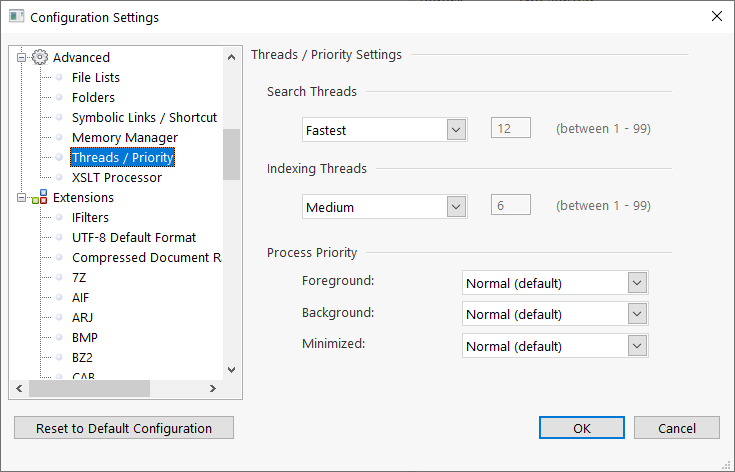Select the ARJ extension item
The height and width of the screenshot is (472, 735).
(x=82, y=318)
